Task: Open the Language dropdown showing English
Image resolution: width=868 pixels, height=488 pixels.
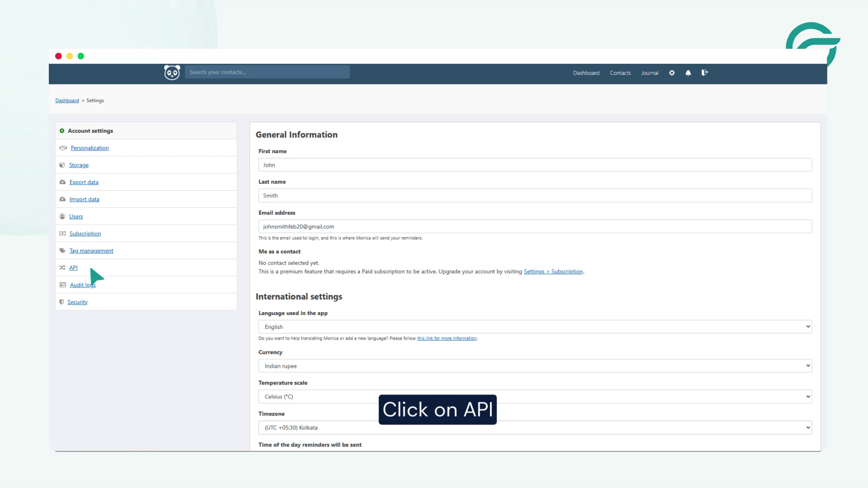Action: [x=535, y=327]
